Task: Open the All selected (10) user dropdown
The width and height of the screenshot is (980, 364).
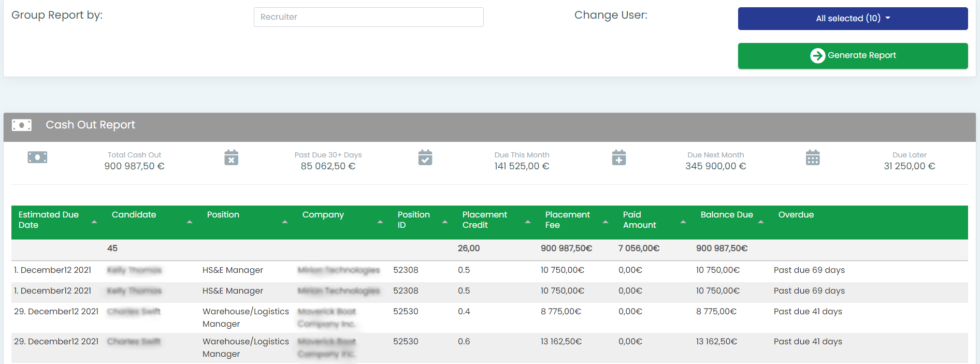Action: click(x=853, y=19)
